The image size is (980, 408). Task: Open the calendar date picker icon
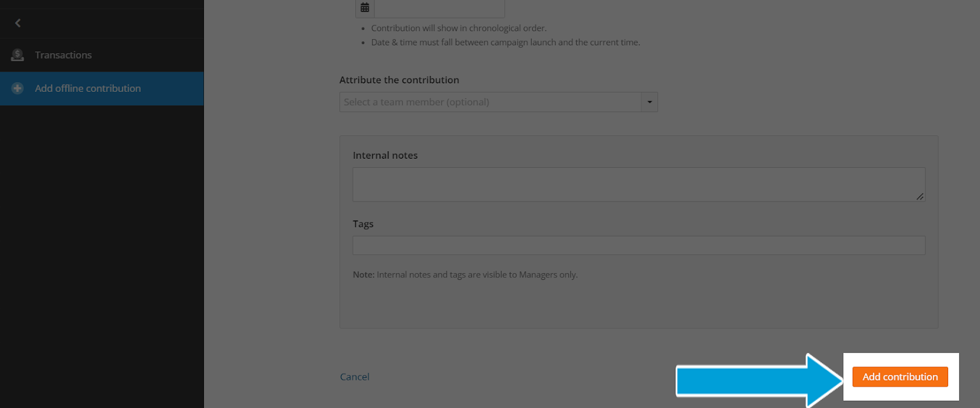365,8
